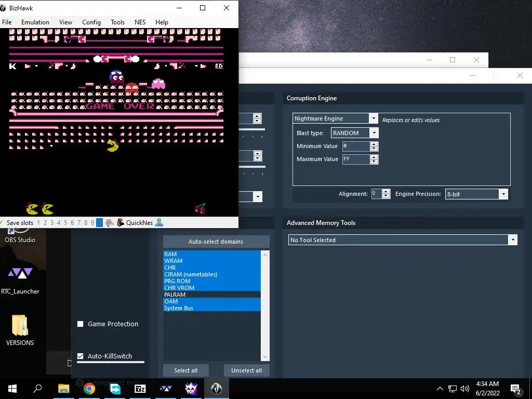Toggle the CIRAM (nametables) domain
The width and height of the screenshot is (532, 399).
pyautogui.click(x=212, y=274)
